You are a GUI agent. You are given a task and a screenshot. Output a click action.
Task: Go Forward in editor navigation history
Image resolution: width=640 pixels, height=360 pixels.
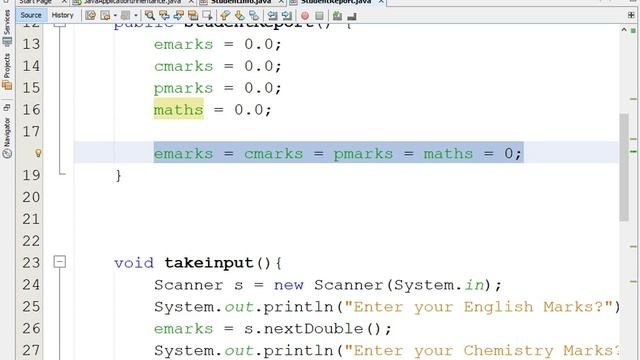[x=126, y=16]
